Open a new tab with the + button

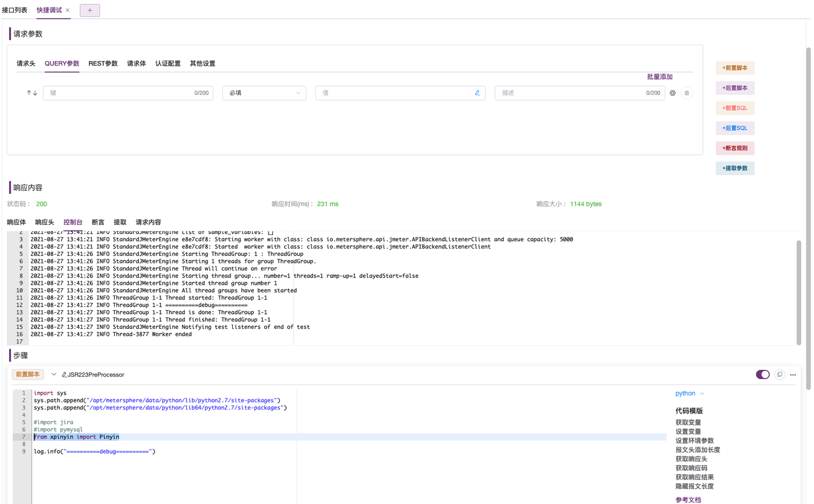click(89, 10)
